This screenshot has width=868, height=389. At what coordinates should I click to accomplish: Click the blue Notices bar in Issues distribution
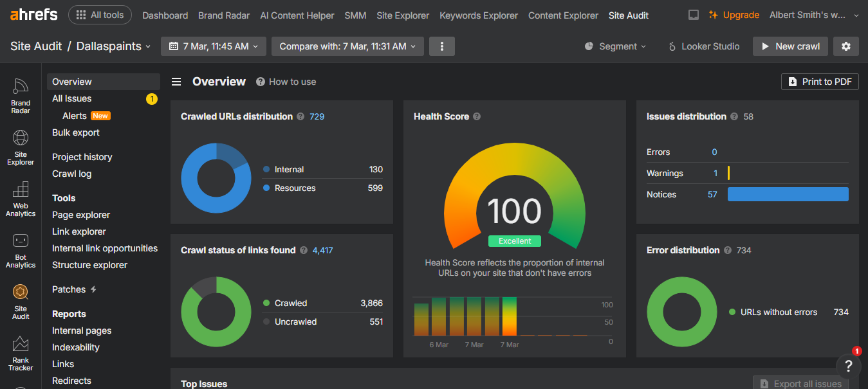[x=788, y=194]
